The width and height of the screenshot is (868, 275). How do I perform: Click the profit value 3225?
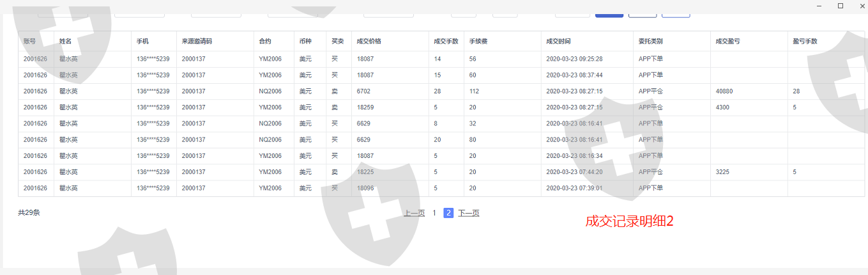tap(723, 172)
